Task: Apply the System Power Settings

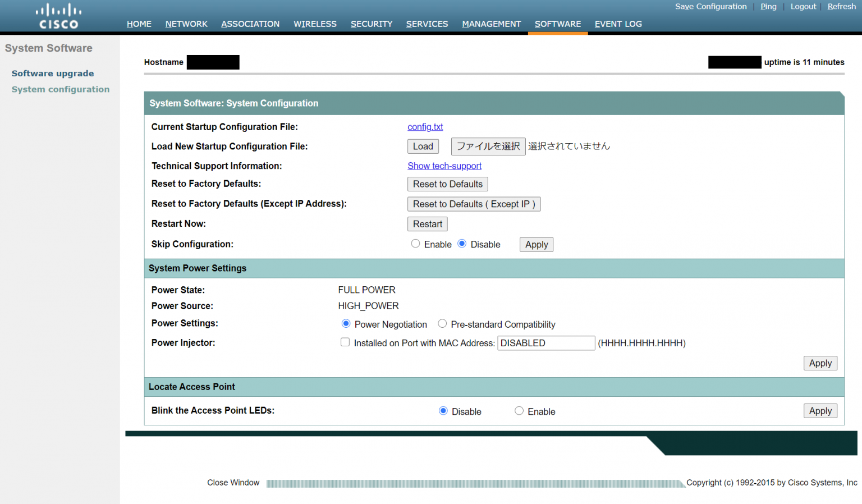Action: coord(820,363)
